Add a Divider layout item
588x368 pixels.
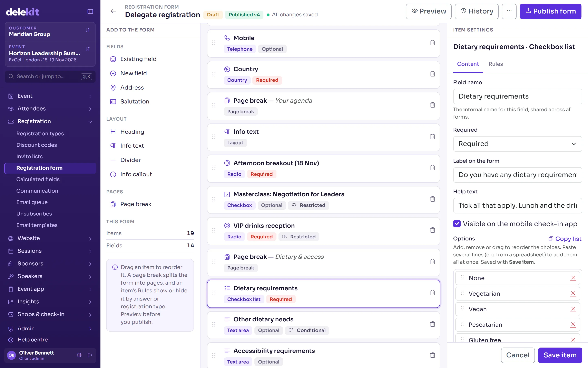click(x=150, y=160)
